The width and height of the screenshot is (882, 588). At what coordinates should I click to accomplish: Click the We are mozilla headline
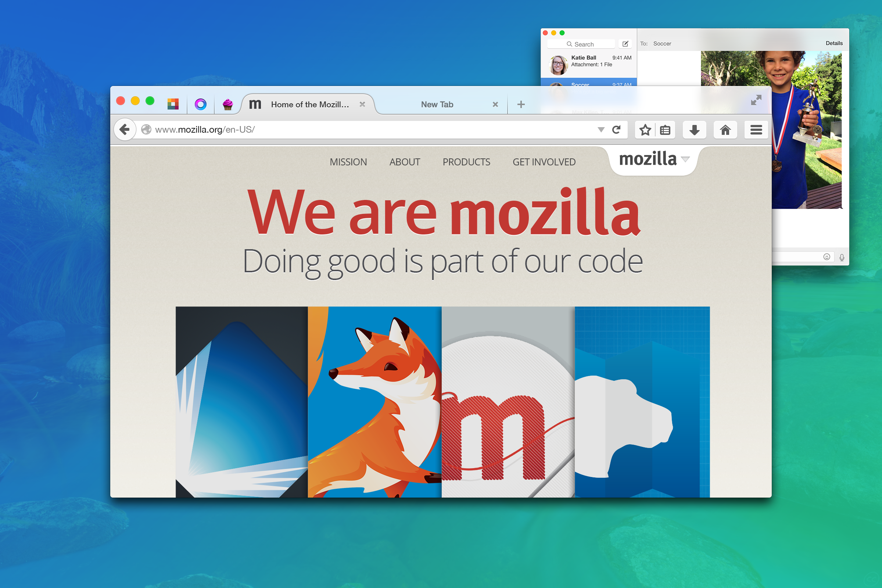click(x=444, y=212)
